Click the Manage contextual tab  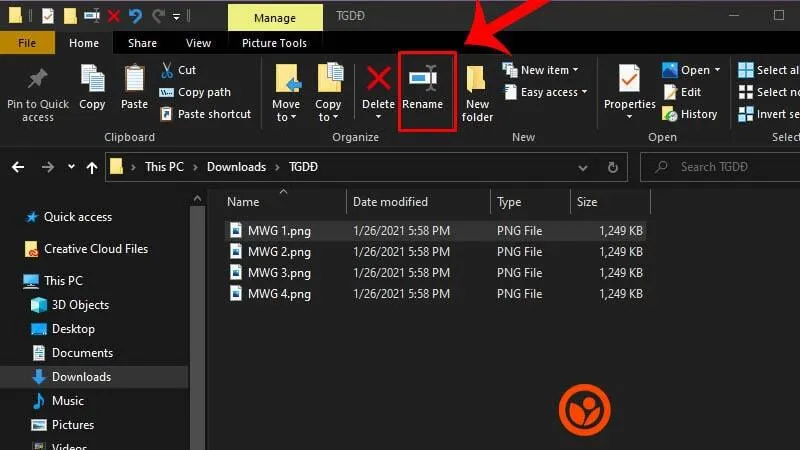tap(275, 18)
